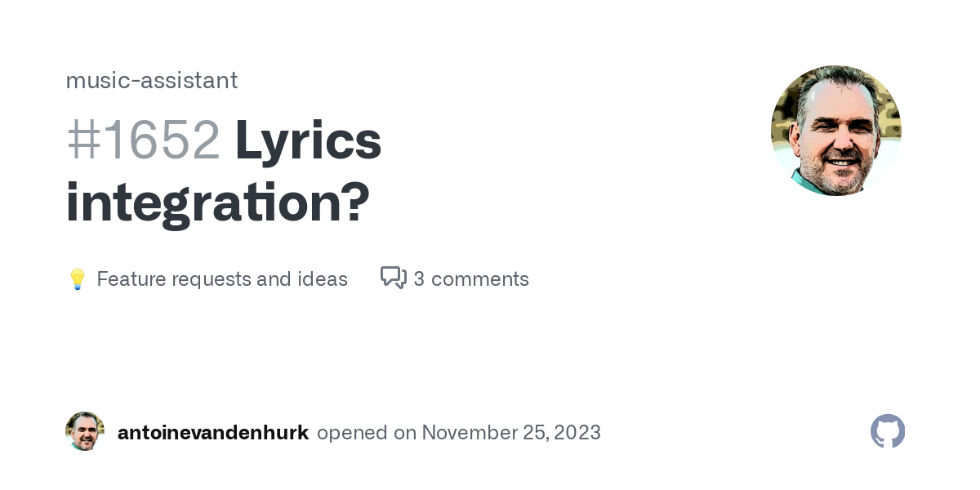Click the word Lyrics in the title
980x490 pixels.
[308, 141]
